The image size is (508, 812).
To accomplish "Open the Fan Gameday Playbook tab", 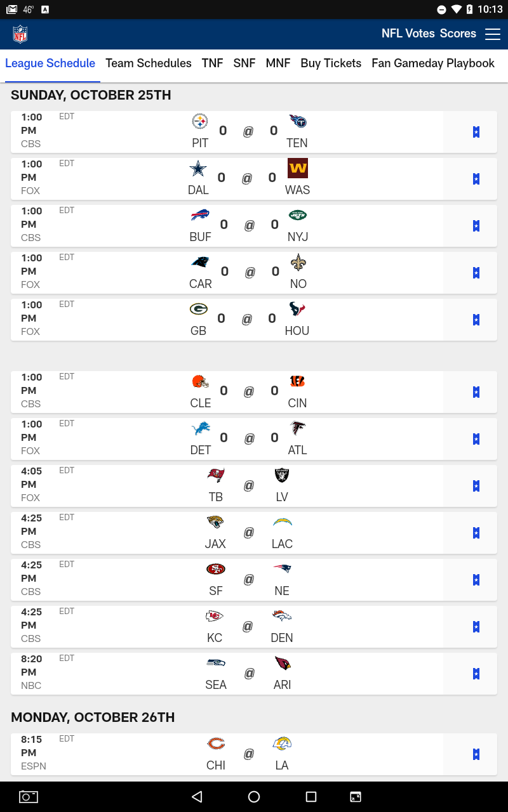I will pos(433,63).
